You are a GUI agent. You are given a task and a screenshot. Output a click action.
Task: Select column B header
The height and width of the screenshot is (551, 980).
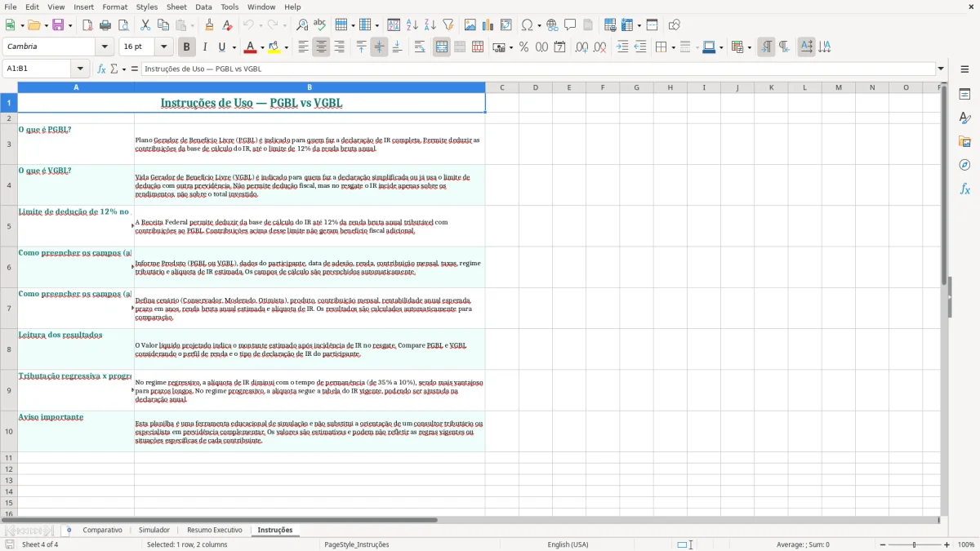(310, 87)
